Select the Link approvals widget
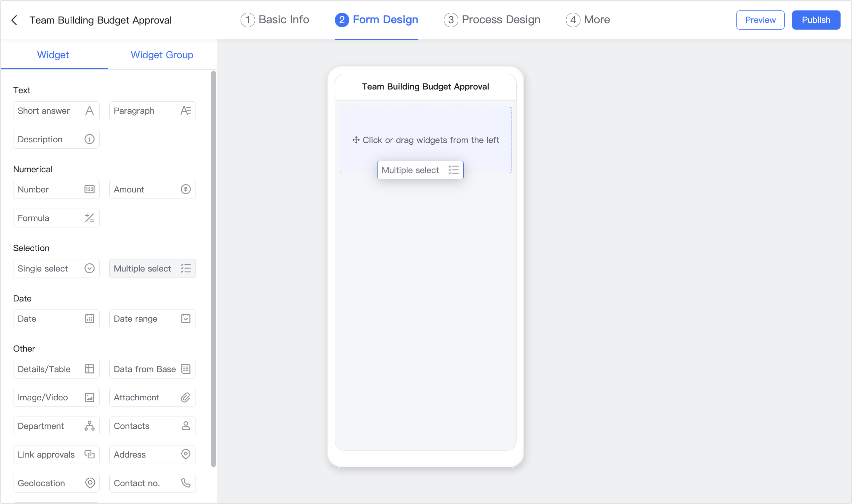852x504 pixels. 56,454
